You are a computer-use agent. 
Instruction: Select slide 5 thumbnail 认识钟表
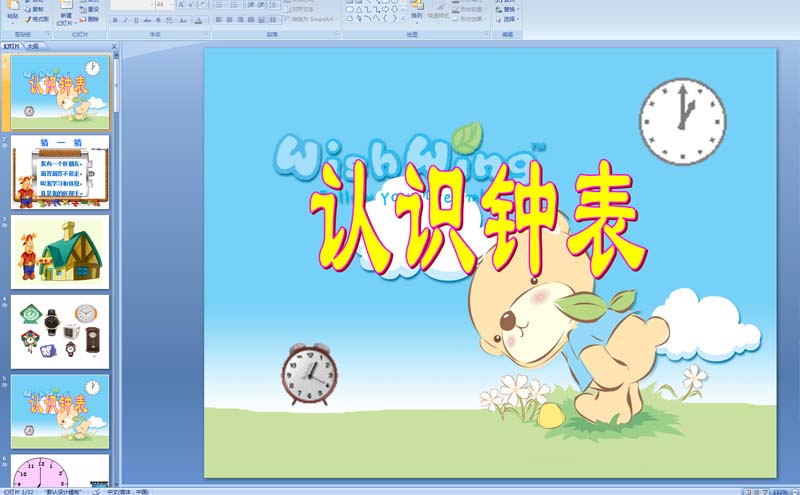[x=60, y=412]
